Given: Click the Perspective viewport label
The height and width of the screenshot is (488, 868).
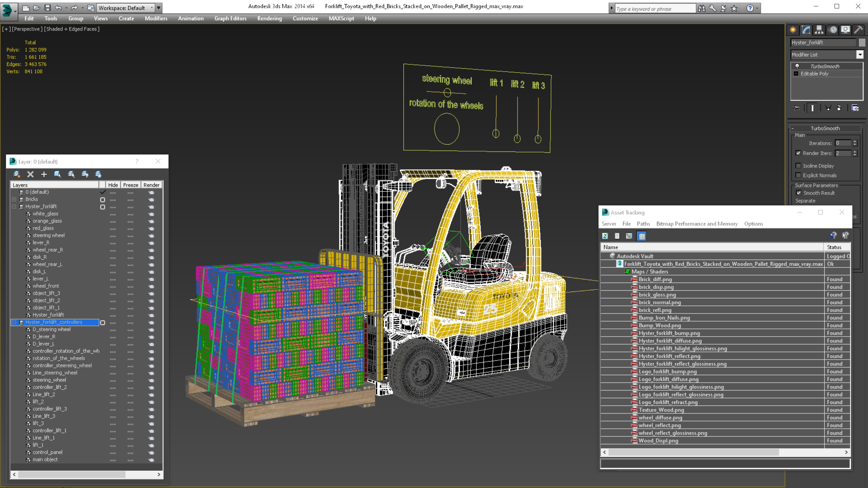Looking at the screenshot, I should click(27, 29).
